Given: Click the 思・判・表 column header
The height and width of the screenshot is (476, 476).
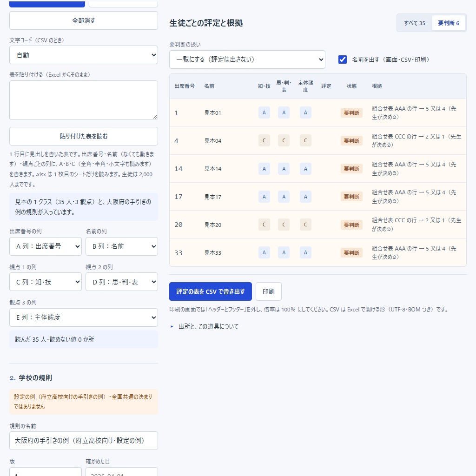Looking at the screenshot, I should click(x=284, y=86).
